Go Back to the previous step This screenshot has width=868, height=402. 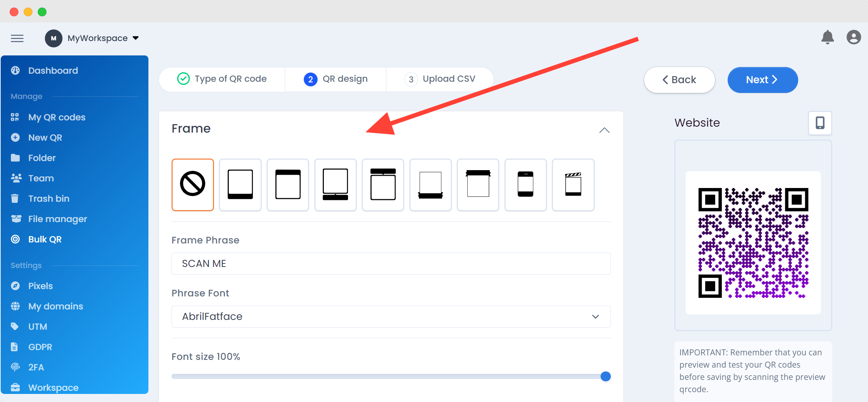pos(679,80)
